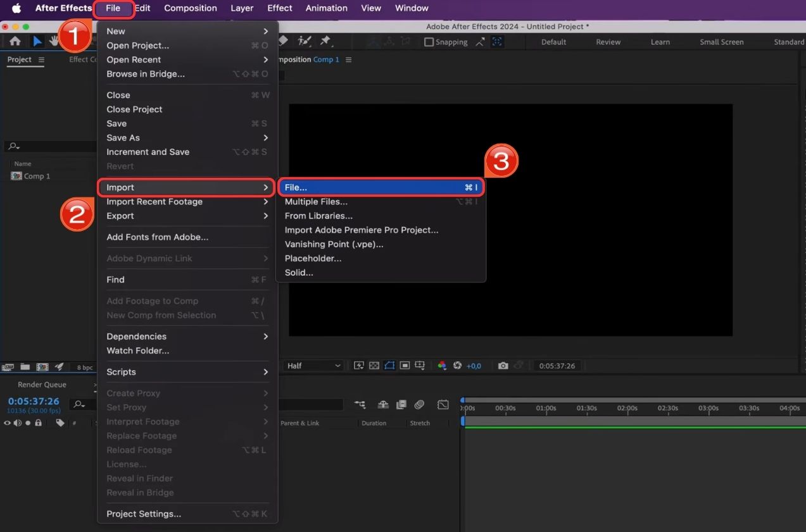806x532 pixels.
Task: Toggle the lock column header
Action: pos(38,423)
